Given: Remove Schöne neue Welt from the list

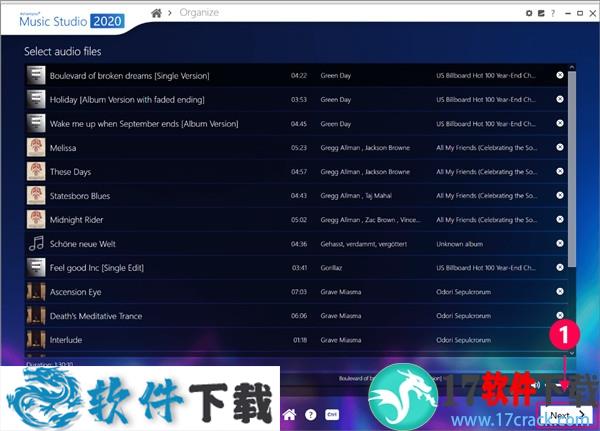Looking at the screenshot, I should (x=559, y=243).
